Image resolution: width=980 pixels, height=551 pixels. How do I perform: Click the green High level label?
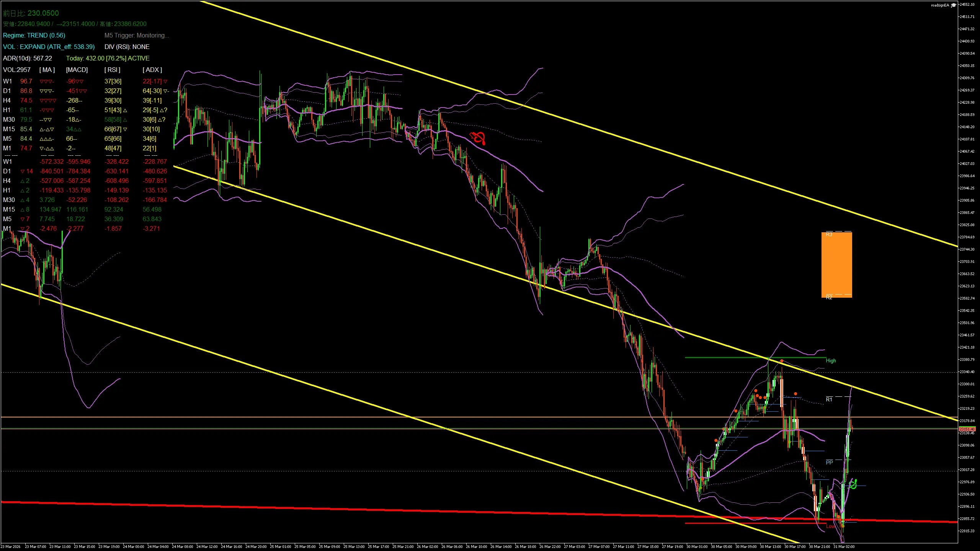coord(831,360)
